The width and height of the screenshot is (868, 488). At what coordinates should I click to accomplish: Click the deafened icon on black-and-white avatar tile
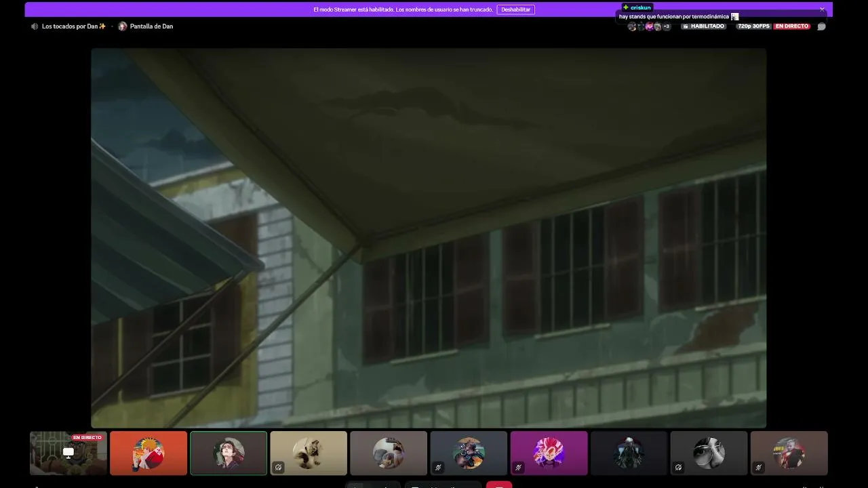point(678,467)
